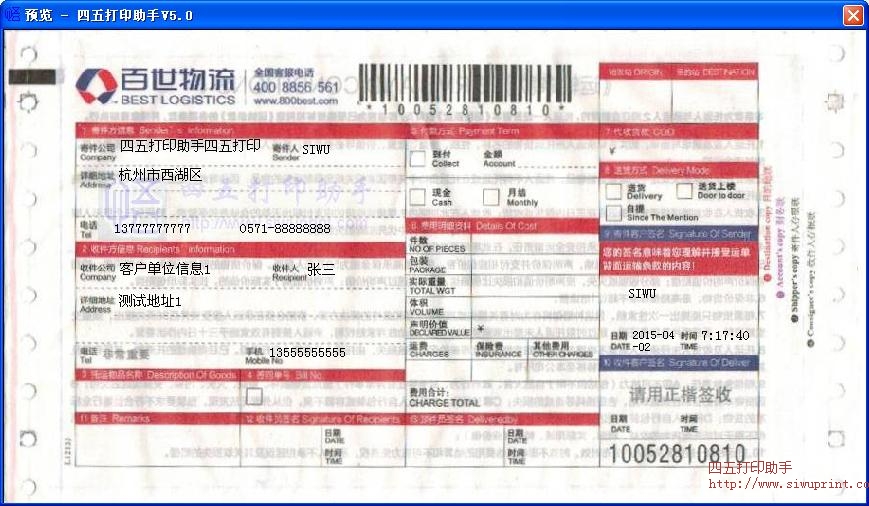Check the Collect payment checkbox
This screenshot has height=506, width=869.
[417, 159]
